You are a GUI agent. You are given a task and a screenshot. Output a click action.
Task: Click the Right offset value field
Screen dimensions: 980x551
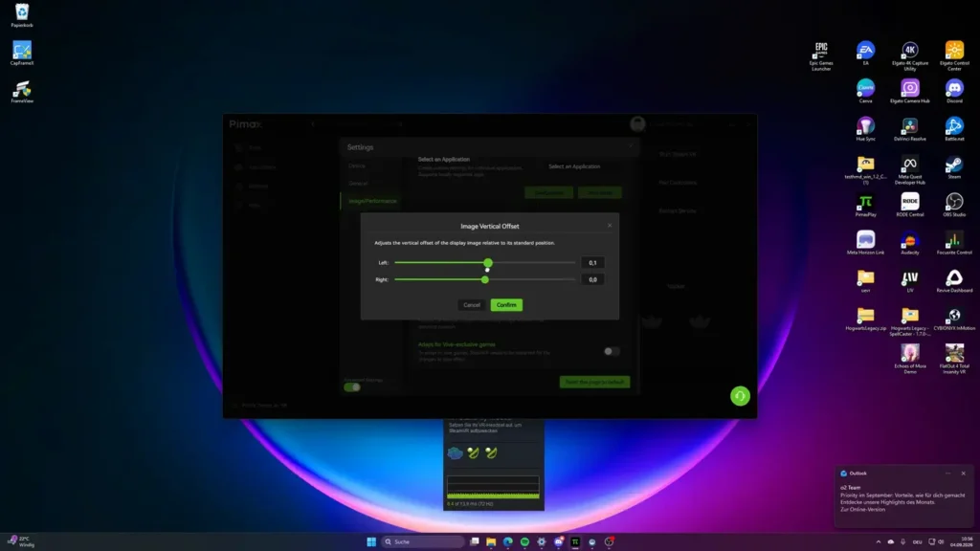[x=592, y=279]
